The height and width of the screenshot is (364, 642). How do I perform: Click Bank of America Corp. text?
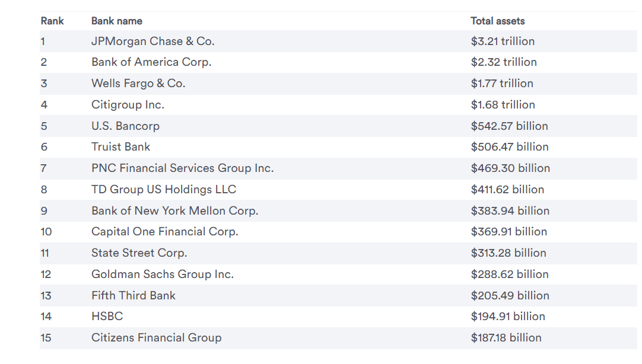pos(151,62)
